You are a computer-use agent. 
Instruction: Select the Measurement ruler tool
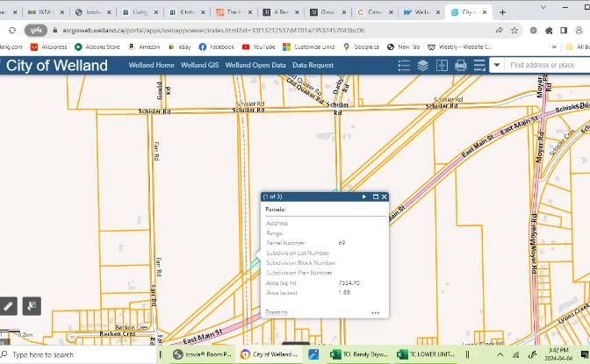click(8, 306)
